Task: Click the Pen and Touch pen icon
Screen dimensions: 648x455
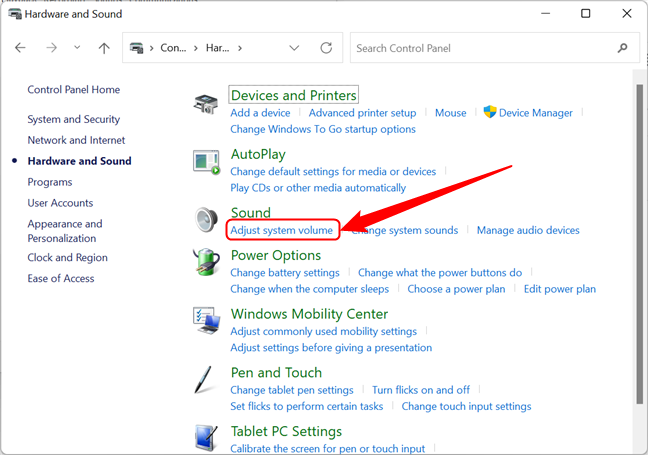Action: click(204, 379)
